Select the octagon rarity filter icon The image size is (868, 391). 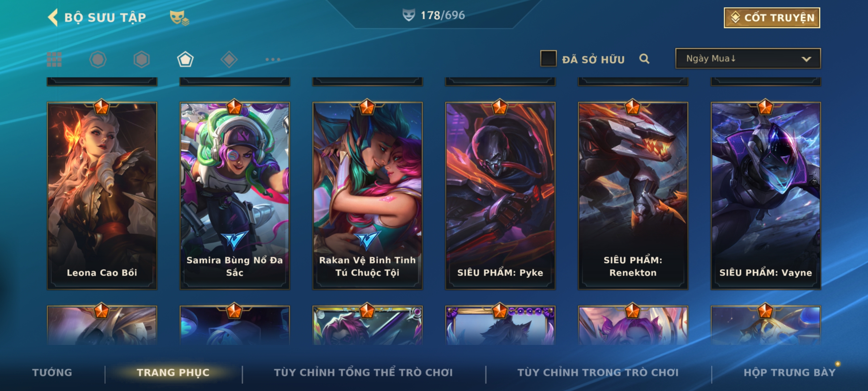point(98,59)
